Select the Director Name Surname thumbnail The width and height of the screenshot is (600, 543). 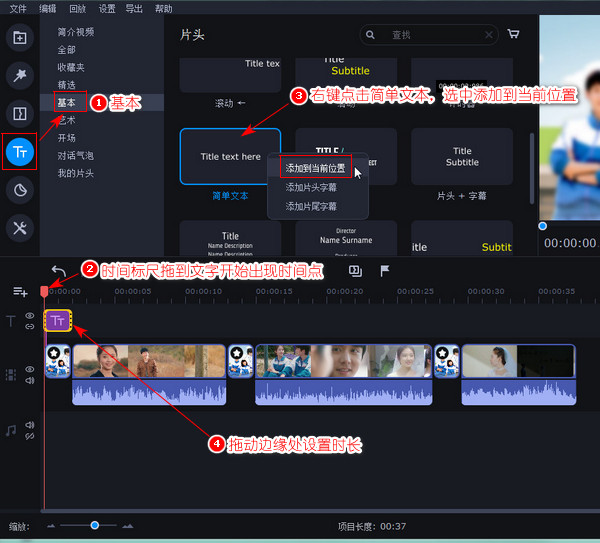click(x=346, y=238)
